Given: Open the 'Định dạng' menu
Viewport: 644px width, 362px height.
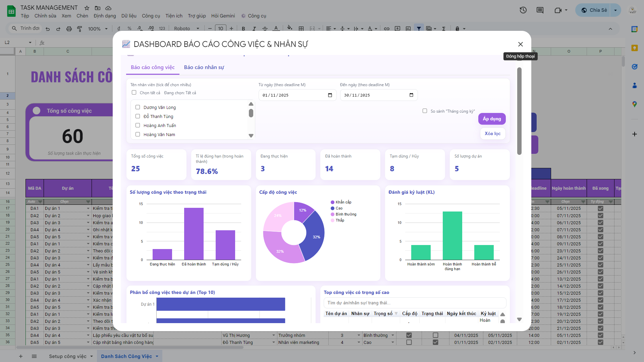Looking at the screenshot, I should coord(105,16).
